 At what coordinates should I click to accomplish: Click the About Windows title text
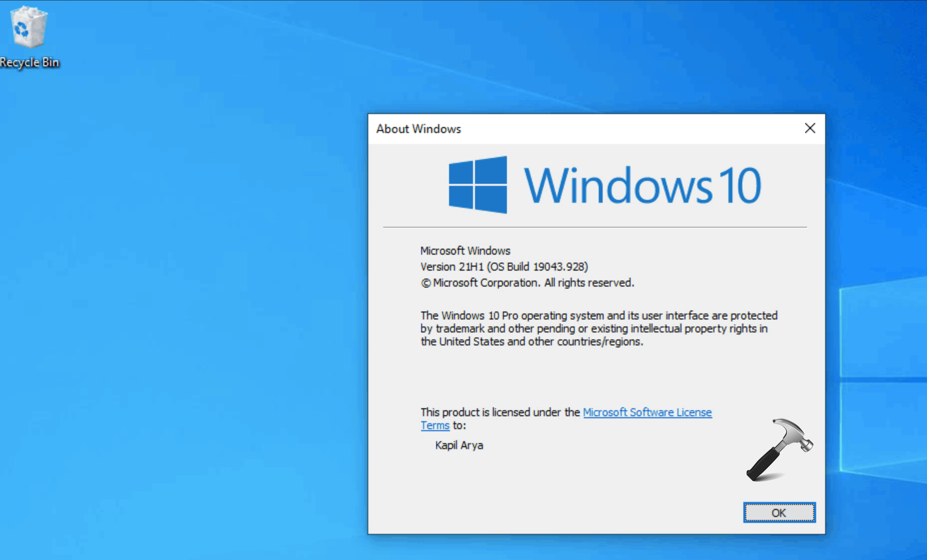coord(418,129)
